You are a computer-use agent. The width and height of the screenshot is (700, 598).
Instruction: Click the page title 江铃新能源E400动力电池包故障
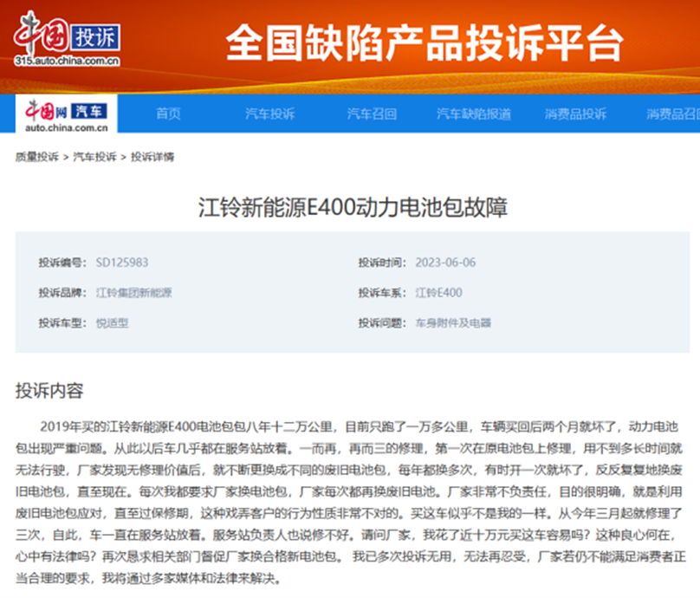(353, 208)
